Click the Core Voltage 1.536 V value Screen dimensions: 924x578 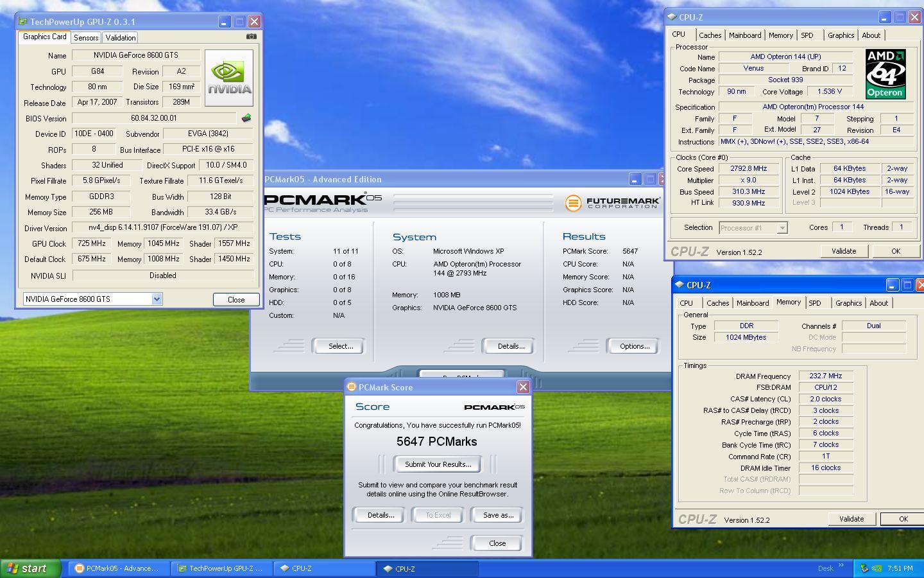pyautogui.click(x=829, y=91)
